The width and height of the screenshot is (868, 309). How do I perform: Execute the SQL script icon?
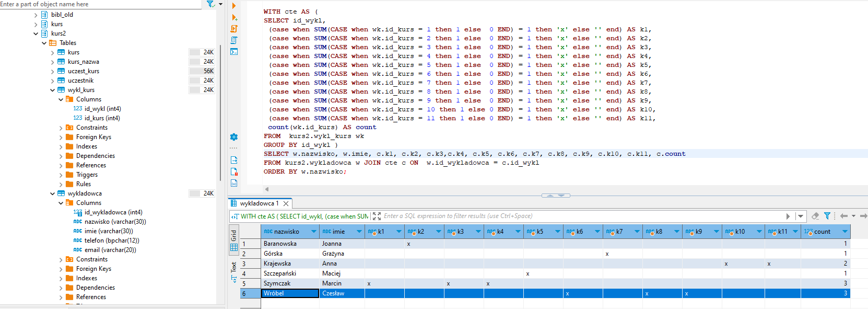click(234, 29)
